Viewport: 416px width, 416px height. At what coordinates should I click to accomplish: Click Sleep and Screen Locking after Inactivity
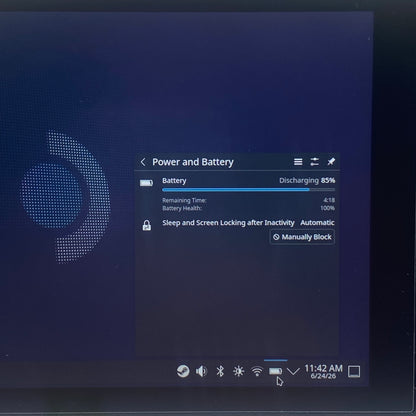pos(228,223)
